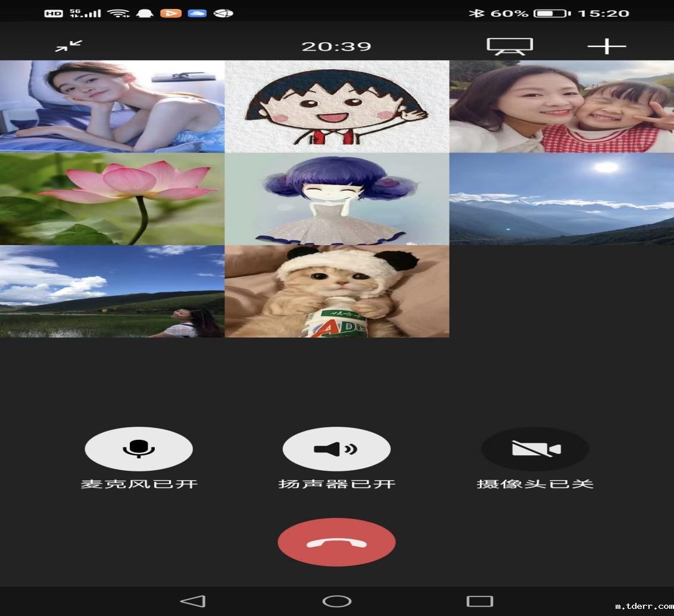The width and height of the screenshot is (674, 616).
Task: Mute the microphone
Action: coord(139,449)
